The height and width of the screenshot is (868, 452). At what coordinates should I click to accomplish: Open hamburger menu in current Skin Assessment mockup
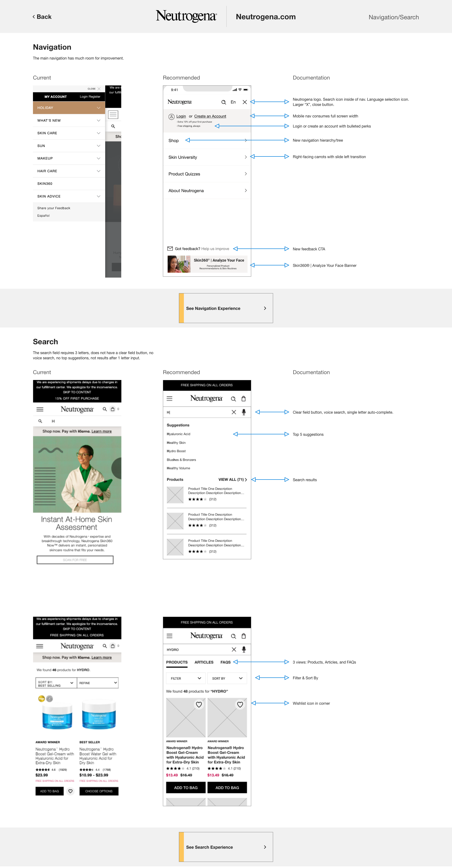[x=40, y=409]
